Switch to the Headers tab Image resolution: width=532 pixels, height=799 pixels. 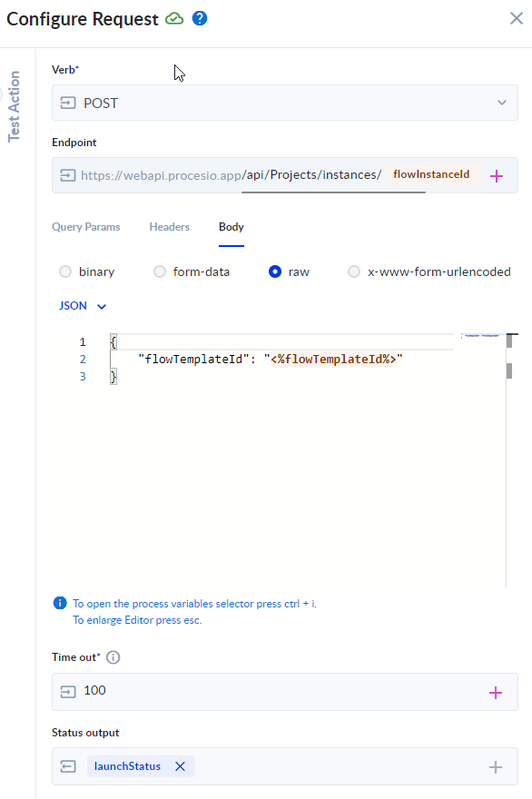pyautogui.click(x=169, y=227)
